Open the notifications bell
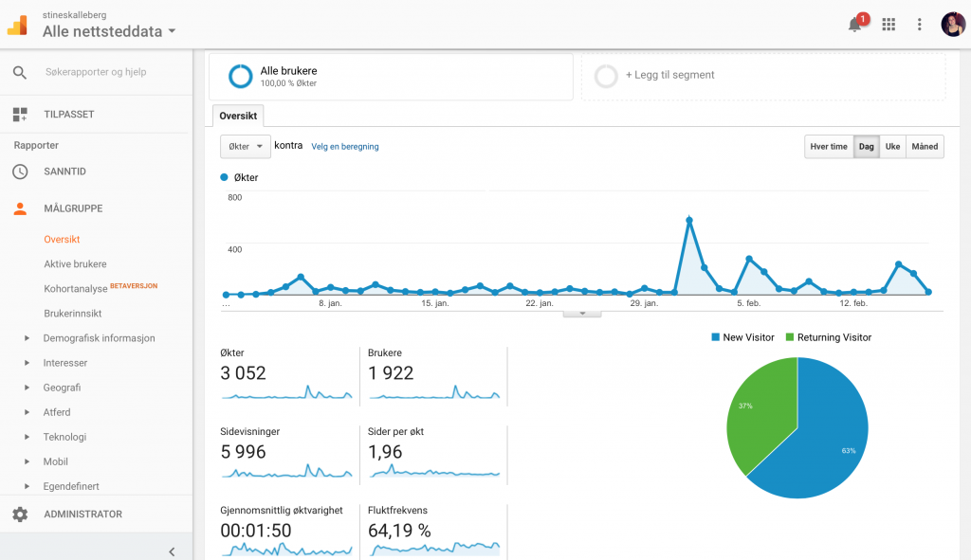This screenshot has width=971, height=560. tap(854, 25)
